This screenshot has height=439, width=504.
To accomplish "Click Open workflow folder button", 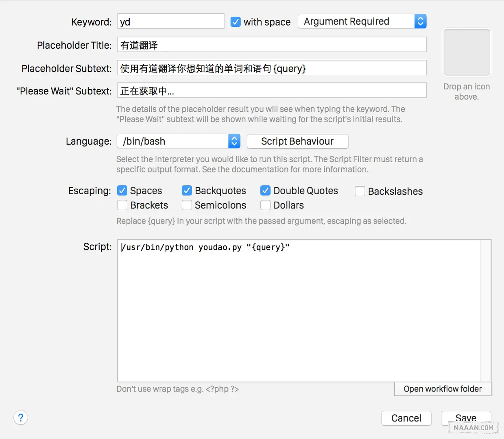I will coord(443,389).
